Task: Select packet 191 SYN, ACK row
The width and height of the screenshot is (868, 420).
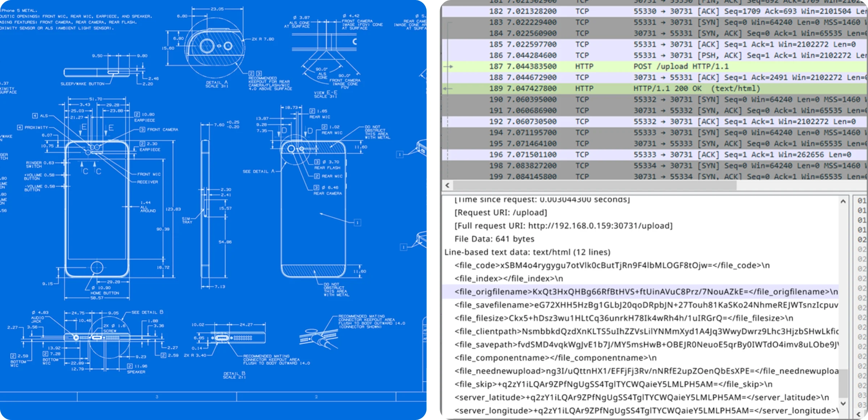Action: click(x=655, y=110)
